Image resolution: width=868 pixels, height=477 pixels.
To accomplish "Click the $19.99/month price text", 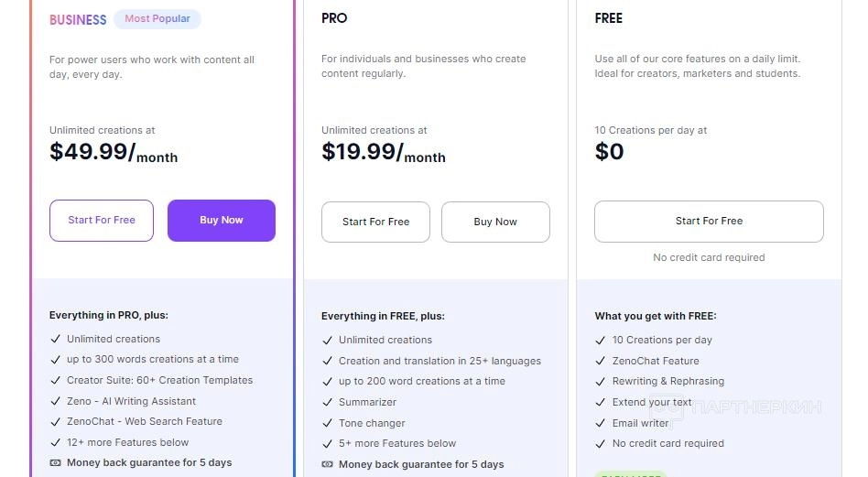I will [383, 153].
